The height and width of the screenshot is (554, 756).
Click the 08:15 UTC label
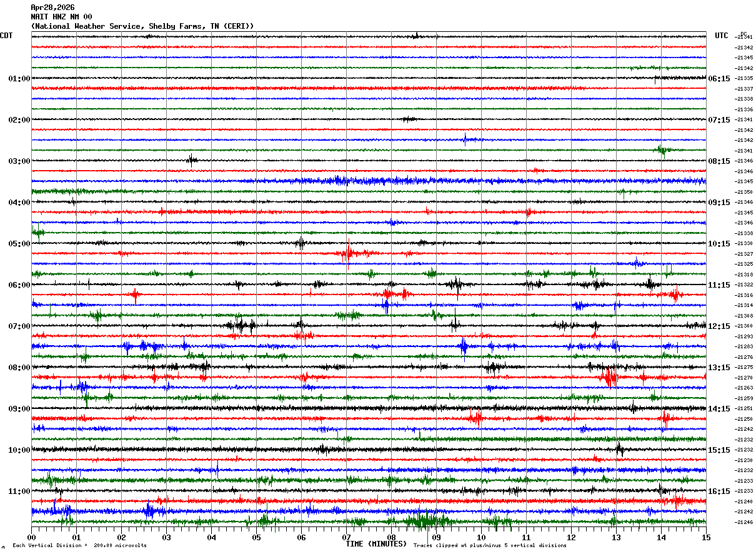coord(719,161)
